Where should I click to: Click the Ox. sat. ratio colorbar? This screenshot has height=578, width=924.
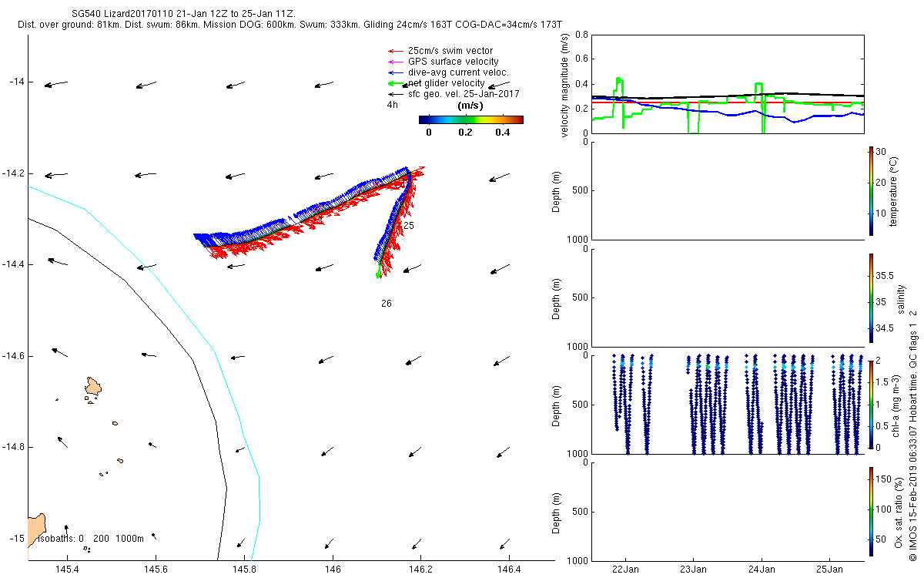pyautogui.click(x=871, y=511)
